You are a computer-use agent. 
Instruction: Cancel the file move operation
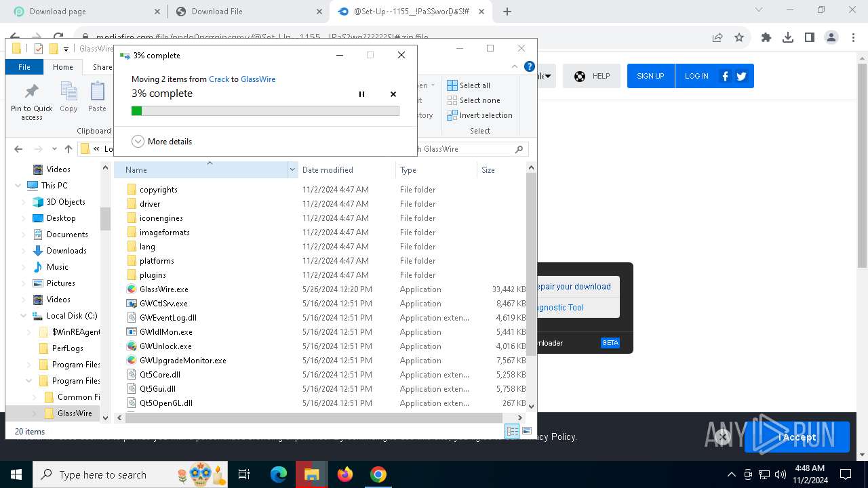(393, 94)
